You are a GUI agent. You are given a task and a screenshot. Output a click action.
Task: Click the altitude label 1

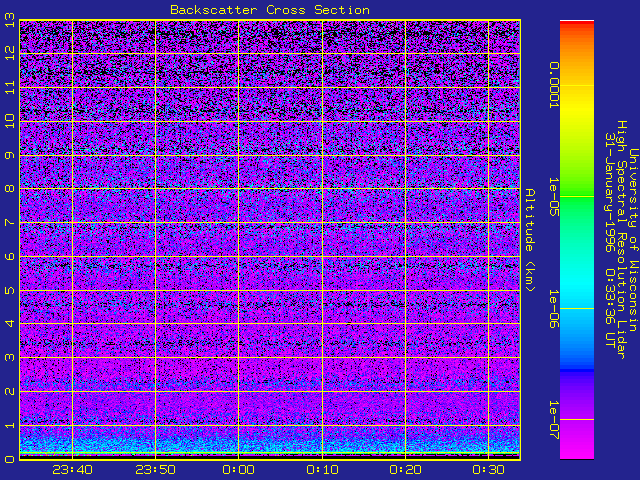[10, 425]
